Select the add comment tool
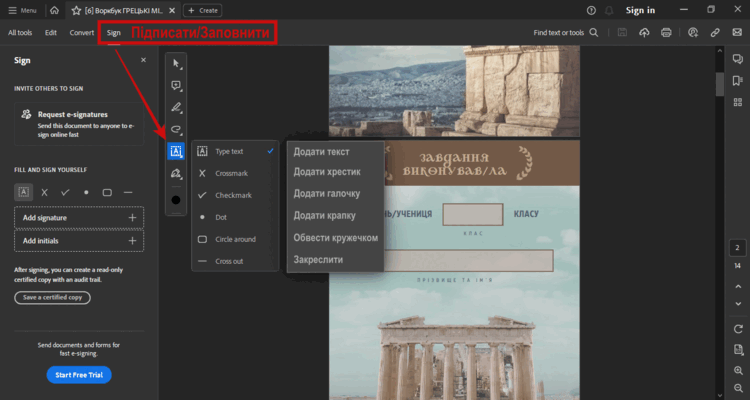 point(176,86)
